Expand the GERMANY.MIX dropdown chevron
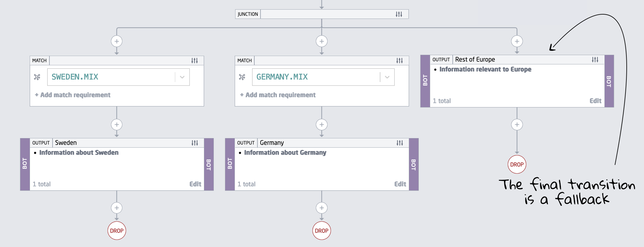This screenshot has height=247, width=644. click(387, 77)
